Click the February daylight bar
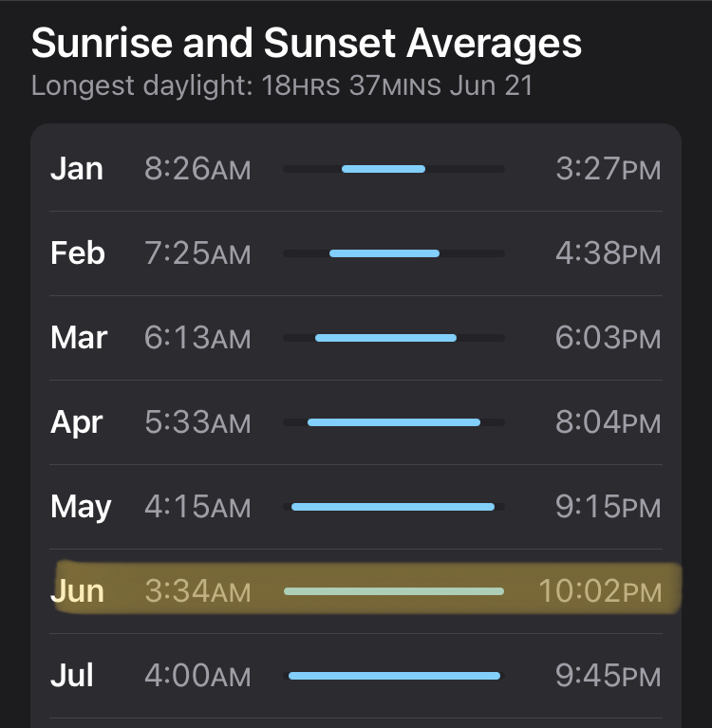 pyautogui.click(x=384, y=253)
